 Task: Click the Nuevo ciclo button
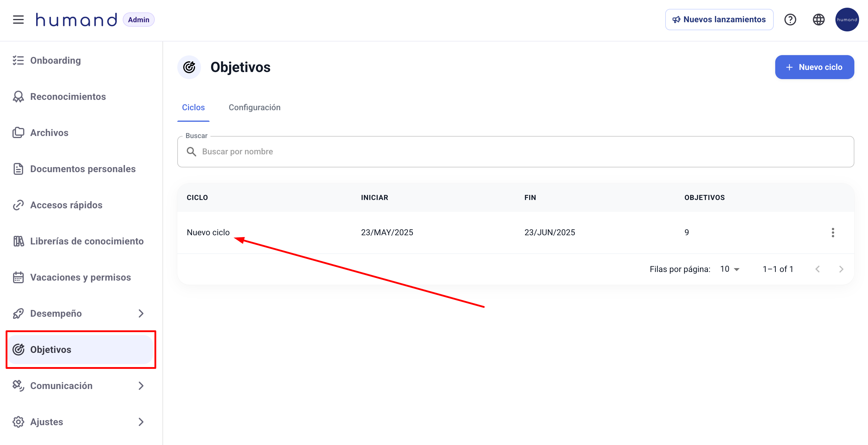(814, 67)
